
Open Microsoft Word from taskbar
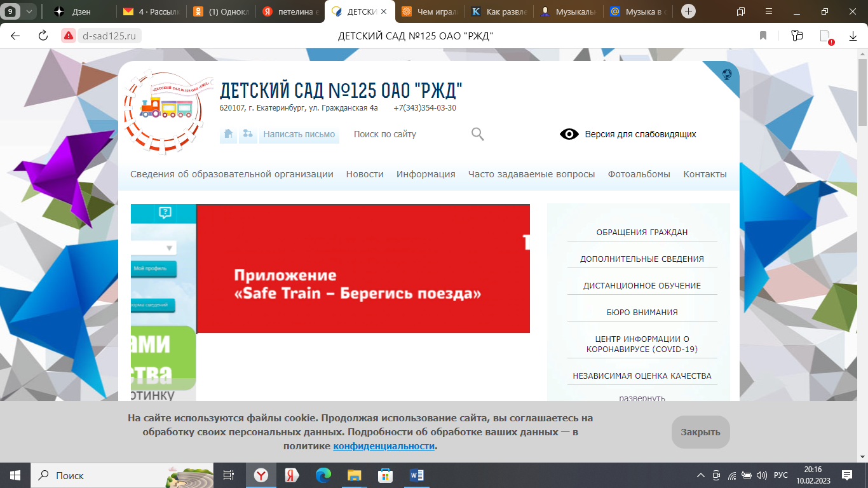coord(417,475)
